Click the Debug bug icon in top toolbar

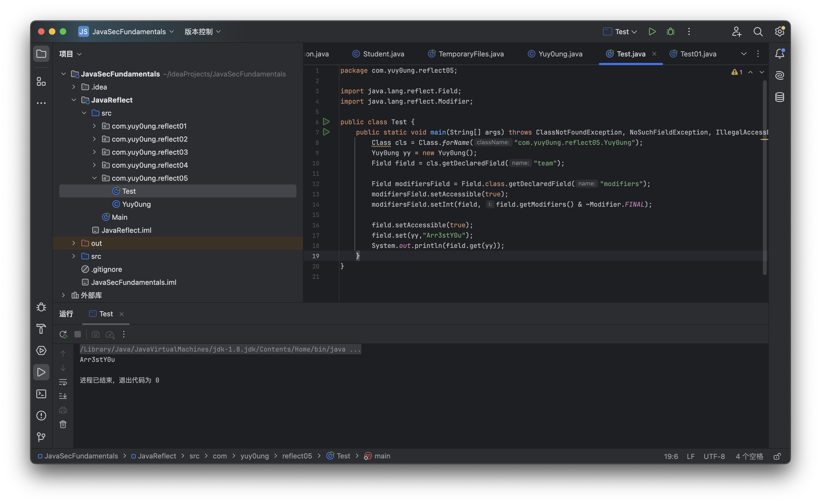[x=670, y=32]
